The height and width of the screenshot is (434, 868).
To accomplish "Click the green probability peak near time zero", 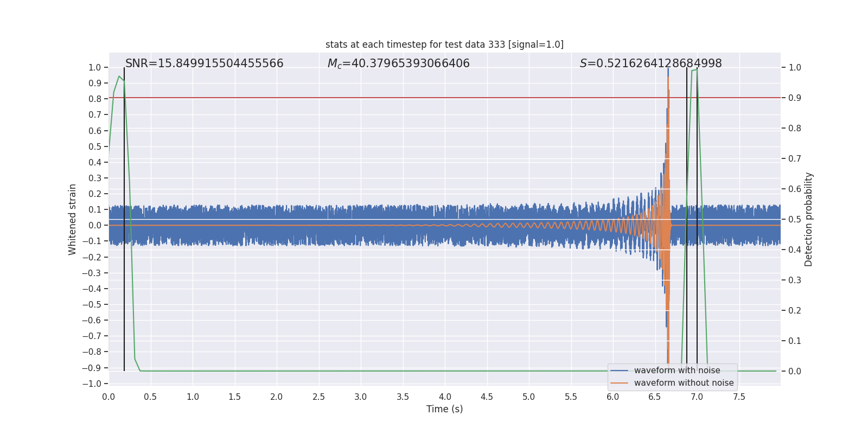I will pos(119,76).
